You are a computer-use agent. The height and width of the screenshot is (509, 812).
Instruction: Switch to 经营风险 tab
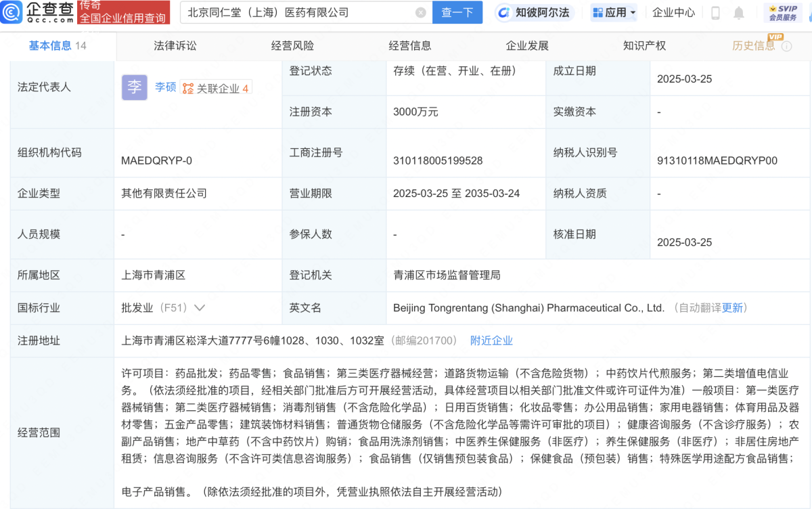[292, 45]
